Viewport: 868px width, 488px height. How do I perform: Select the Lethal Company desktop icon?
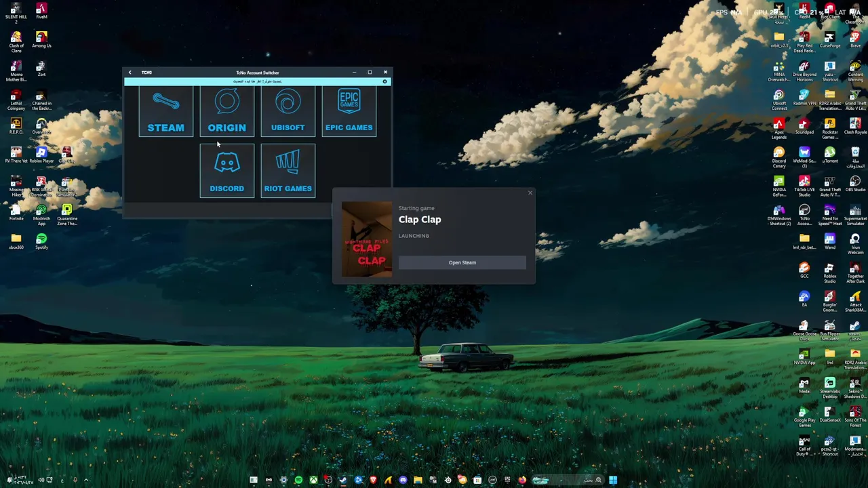click(x=16, y=100)
